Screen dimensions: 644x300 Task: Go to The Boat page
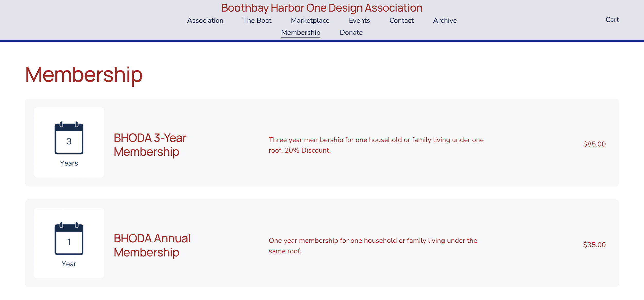(257, 20)
